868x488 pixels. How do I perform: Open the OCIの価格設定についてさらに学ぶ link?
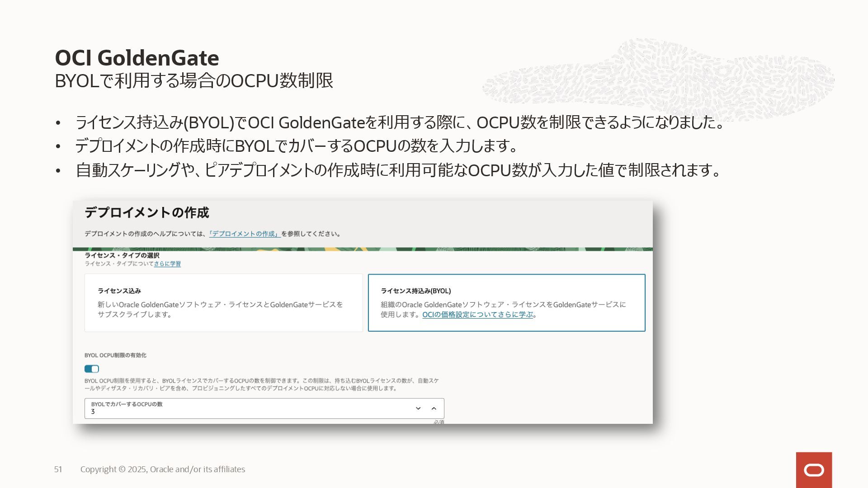(478, 314)
